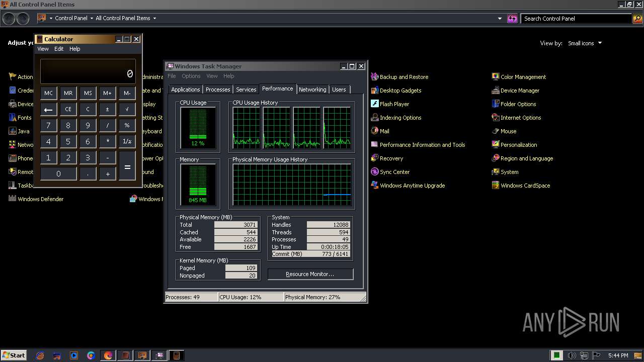Click the Calculator taskbar button
The image size is (644, 362).
[x=176, y=355]
